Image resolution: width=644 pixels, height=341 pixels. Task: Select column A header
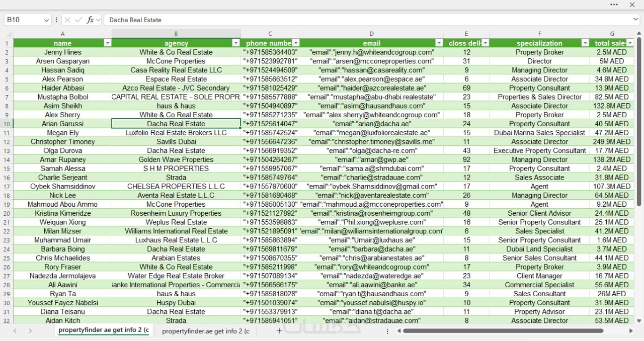62,34
